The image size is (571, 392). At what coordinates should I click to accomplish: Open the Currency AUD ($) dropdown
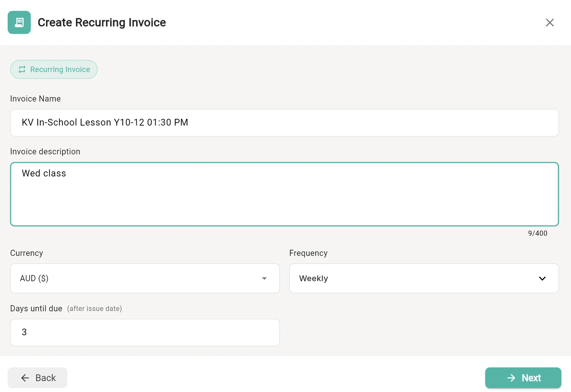[145, 279]
